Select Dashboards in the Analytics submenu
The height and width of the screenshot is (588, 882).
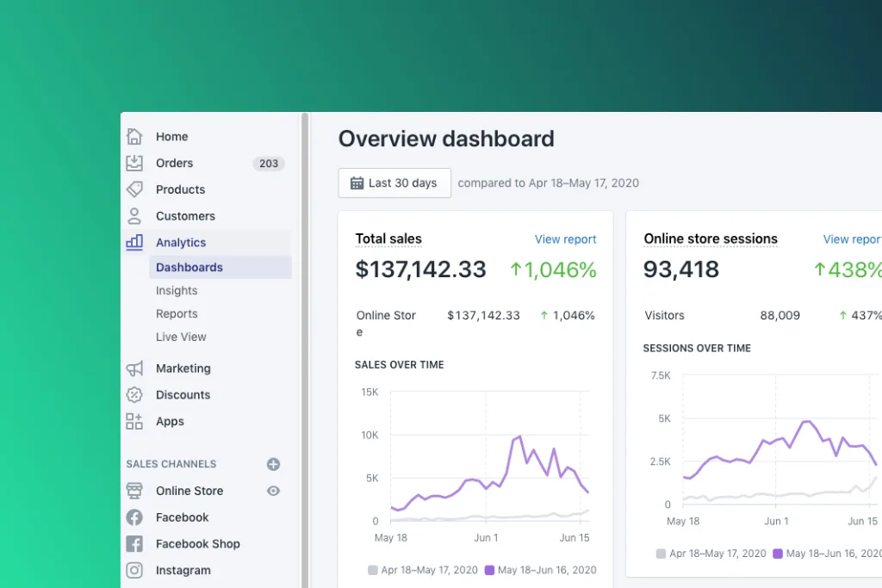pos(189,268)
